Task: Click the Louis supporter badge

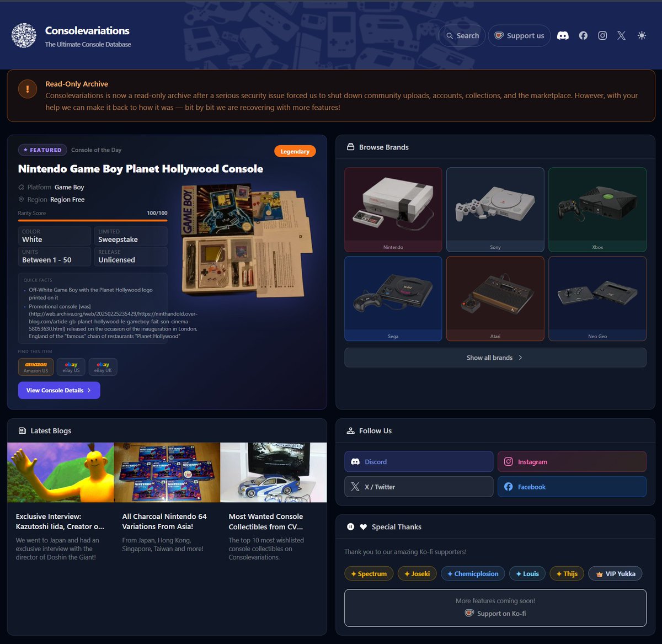Action: (x=527, y=574)
